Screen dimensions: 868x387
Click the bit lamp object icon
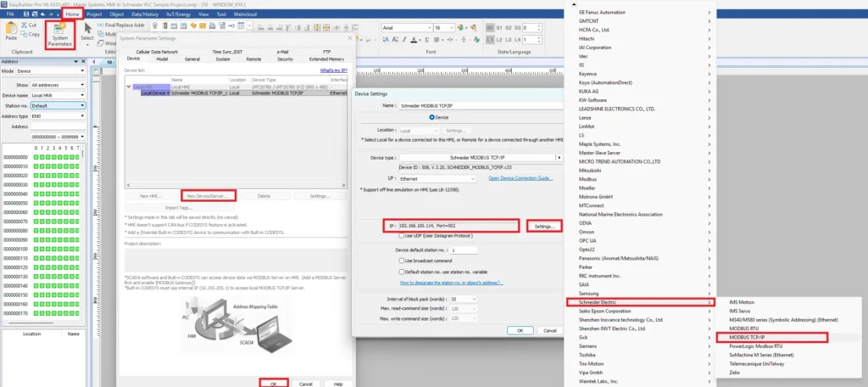pyautogui.click(x=156, y=25)
